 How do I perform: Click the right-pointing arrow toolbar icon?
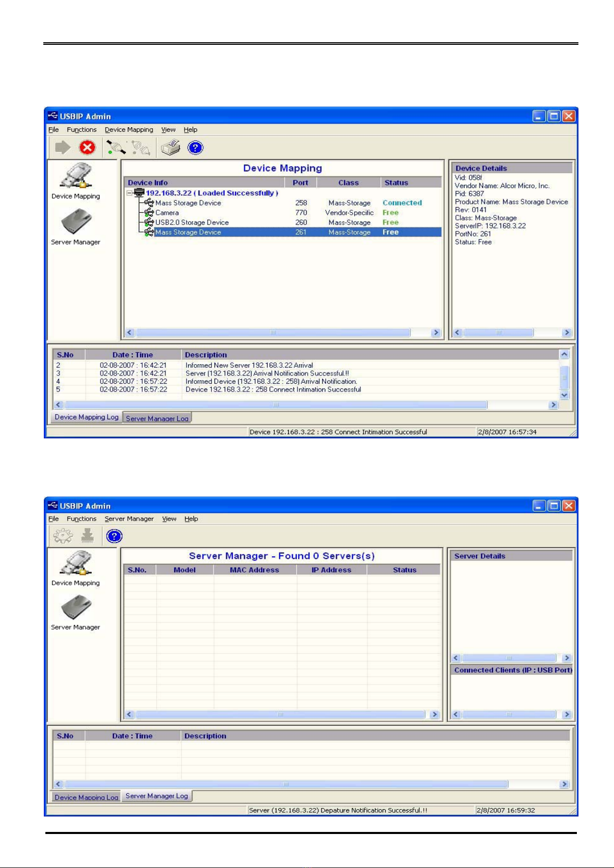(62, 148)
